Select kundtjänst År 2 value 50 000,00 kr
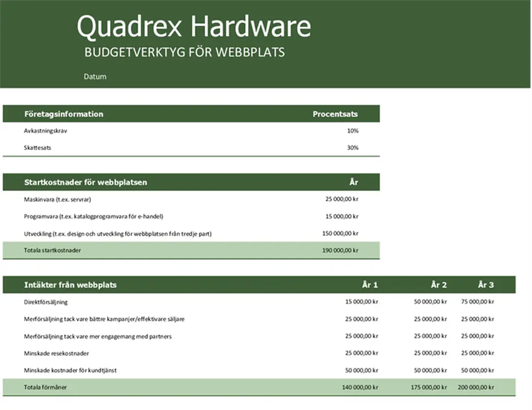 [x=430, y=371]
